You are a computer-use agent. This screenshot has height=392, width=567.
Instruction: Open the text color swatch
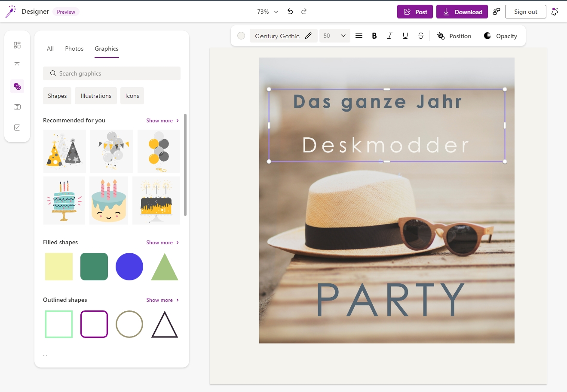coord(241,36)
